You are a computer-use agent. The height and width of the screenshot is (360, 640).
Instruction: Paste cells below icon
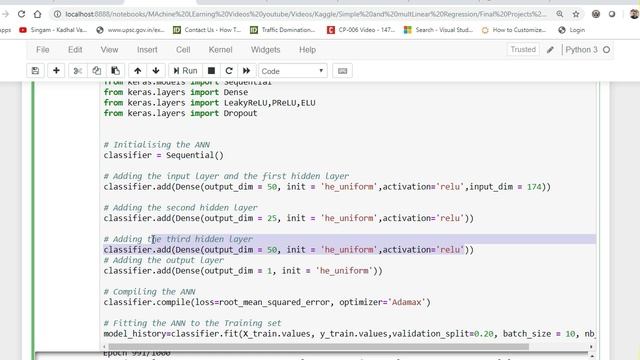pos(116,71)
